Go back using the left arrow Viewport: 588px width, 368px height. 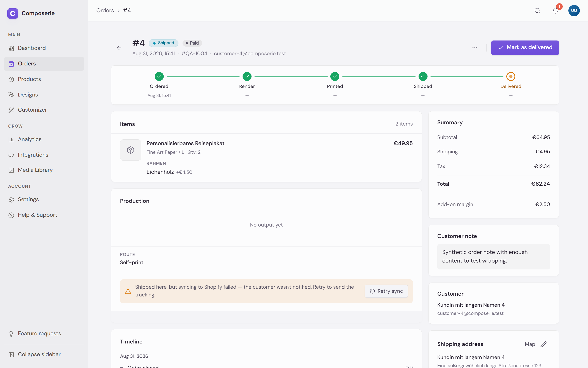119,48
